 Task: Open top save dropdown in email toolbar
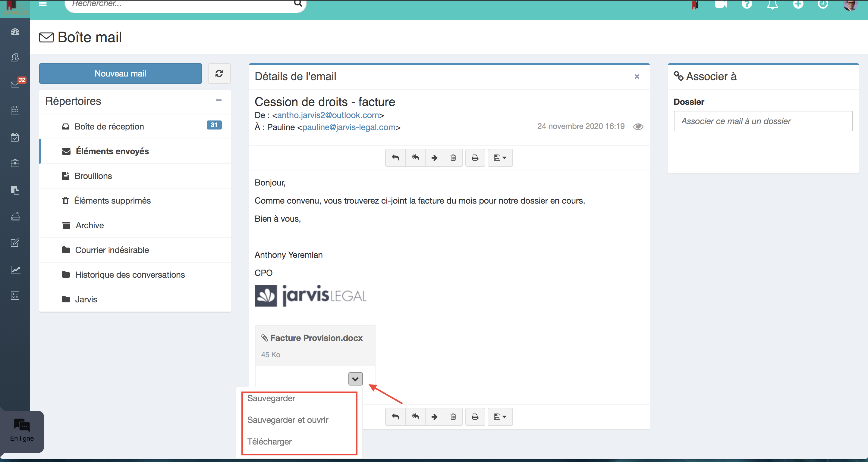coord(500,158)
